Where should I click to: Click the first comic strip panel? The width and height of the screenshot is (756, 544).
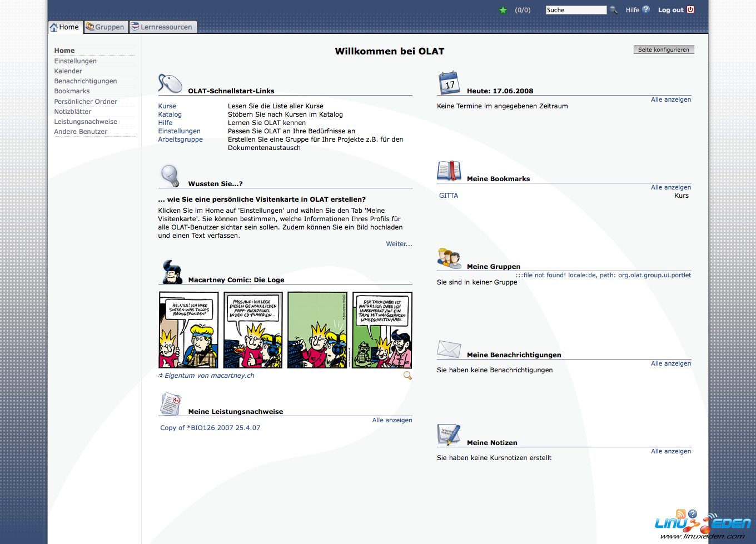coord(189,330)
